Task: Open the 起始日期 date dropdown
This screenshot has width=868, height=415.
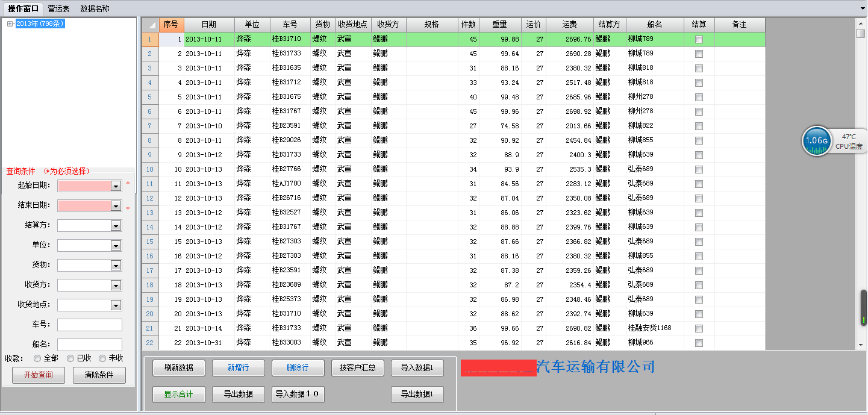Action: click(115, 186)
